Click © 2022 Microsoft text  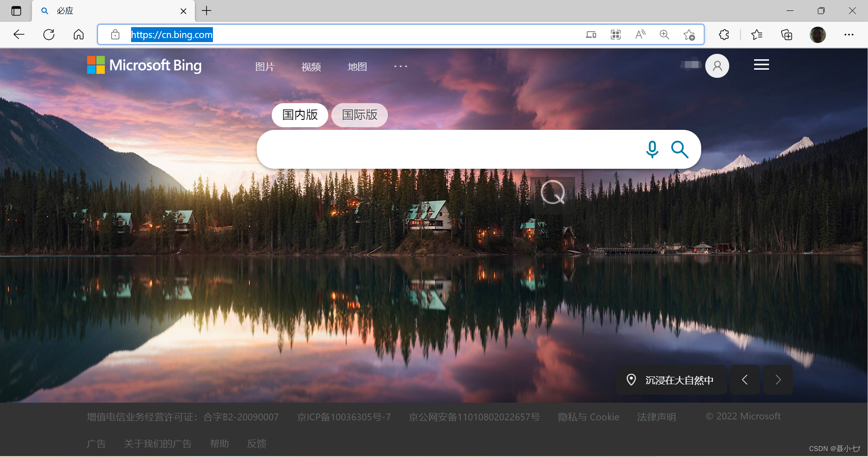tap(743, 416)
